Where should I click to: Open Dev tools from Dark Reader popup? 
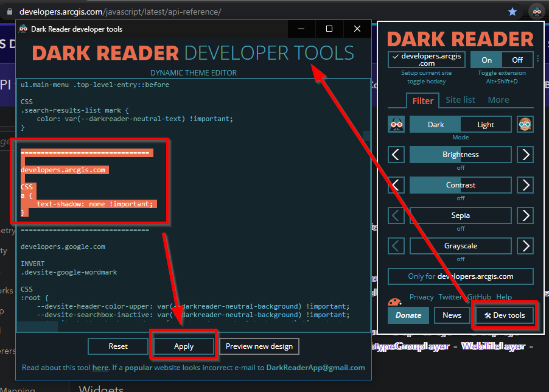click(504, 315)
